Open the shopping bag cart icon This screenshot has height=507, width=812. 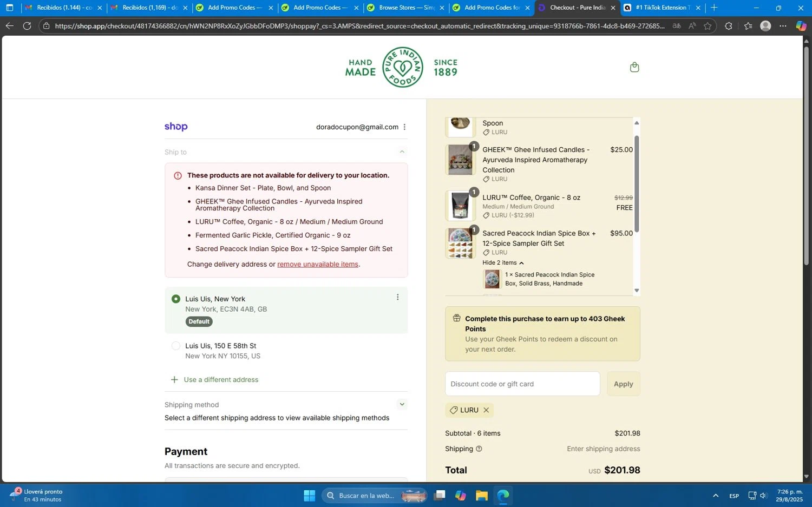(634, 67)
